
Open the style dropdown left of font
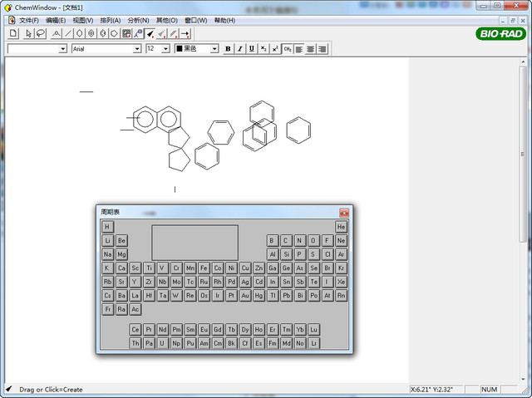pos(63,49)
